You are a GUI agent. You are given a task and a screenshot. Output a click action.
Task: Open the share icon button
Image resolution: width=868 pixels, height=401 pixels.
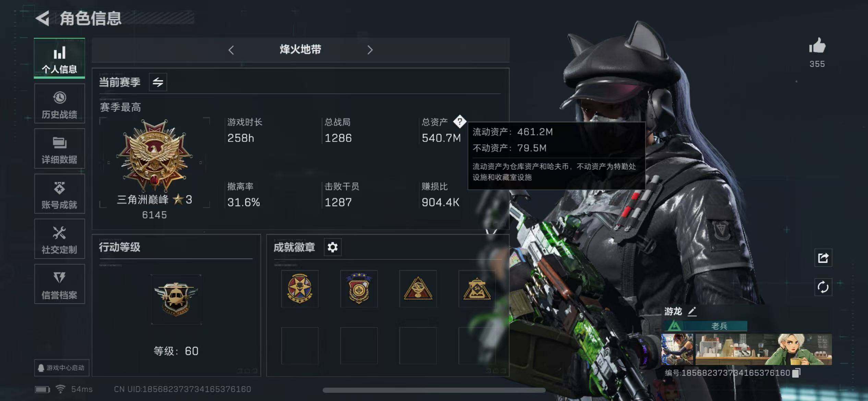coord(823,258)
